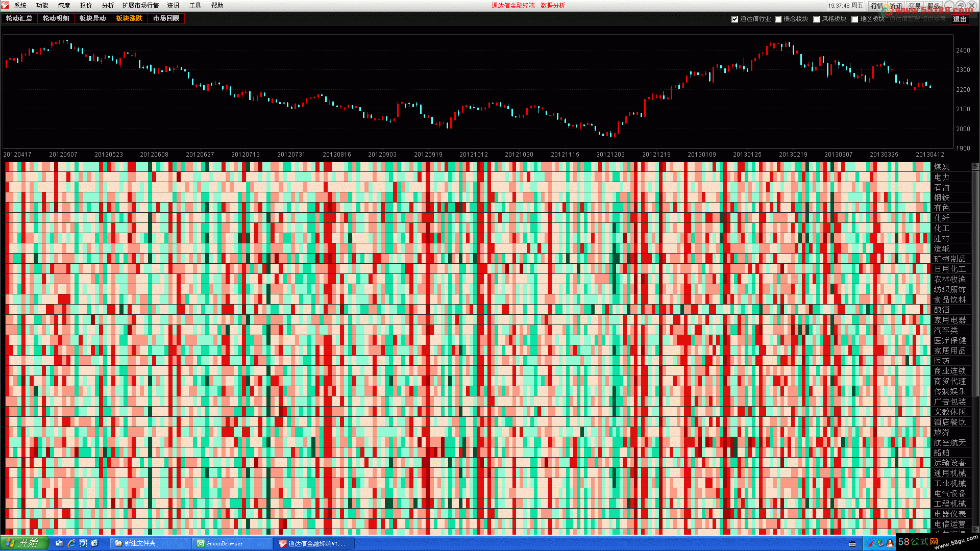Image resolution: width=980 pixels, height=551 pixels.
Task: Open the 分析 menu
Action: [x=108, y=6]
